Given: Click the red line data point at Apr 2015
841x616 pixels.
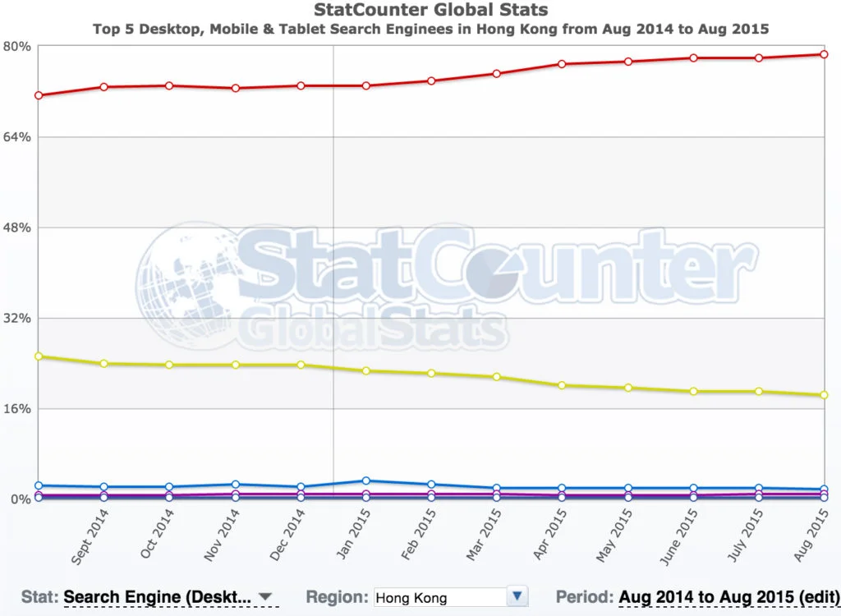Looking at the screenshot, I should 563,64.
